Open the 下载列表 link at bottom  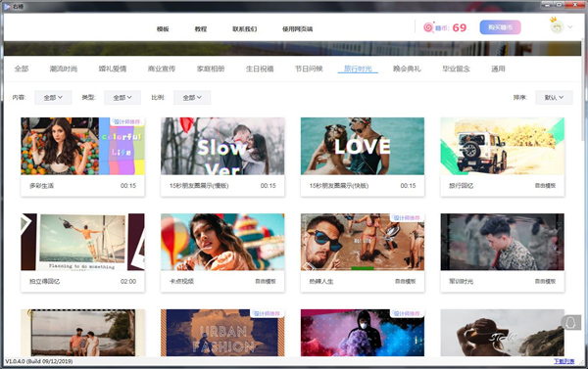pyautogui.click(x=564, y=361)
